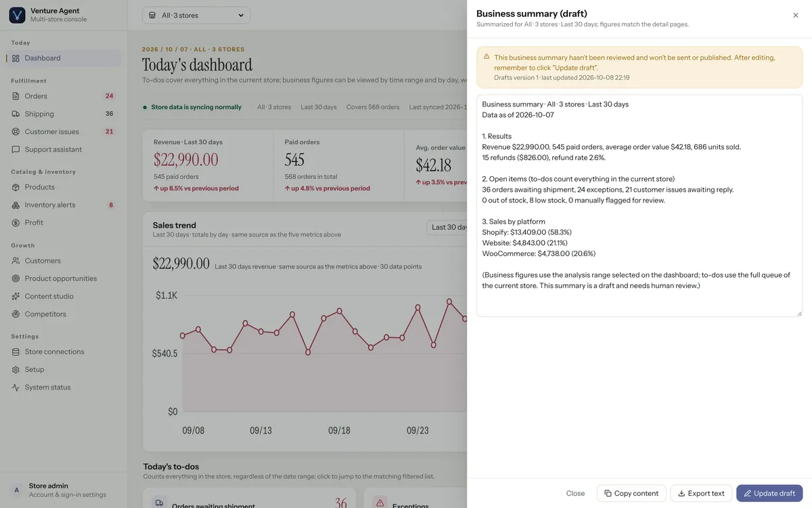The width and height of the screenshot is (812, 508).
Task: Click inside the business summary text area
Action: click(639, 205)
